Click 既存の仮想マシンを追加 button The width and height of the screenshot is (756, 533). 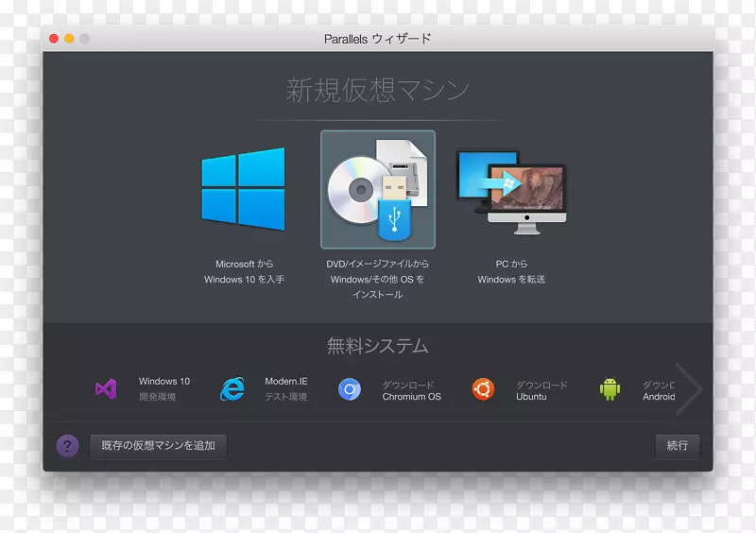[158, 446]
